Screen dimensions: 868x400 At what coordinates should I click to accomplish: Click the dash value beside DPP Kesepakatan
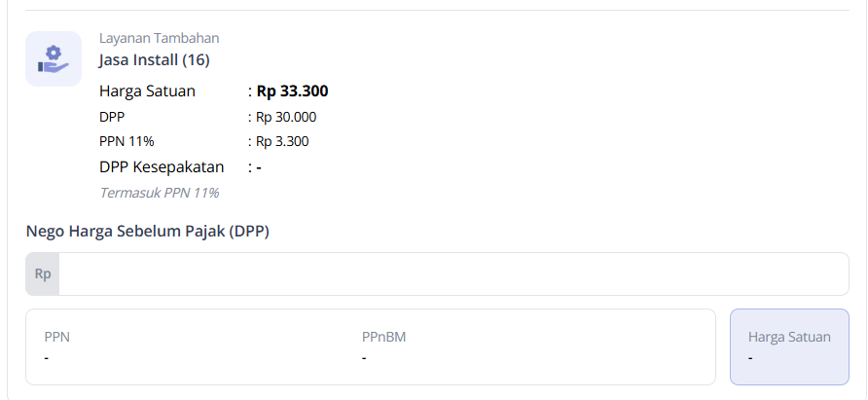tap(258, 166)
